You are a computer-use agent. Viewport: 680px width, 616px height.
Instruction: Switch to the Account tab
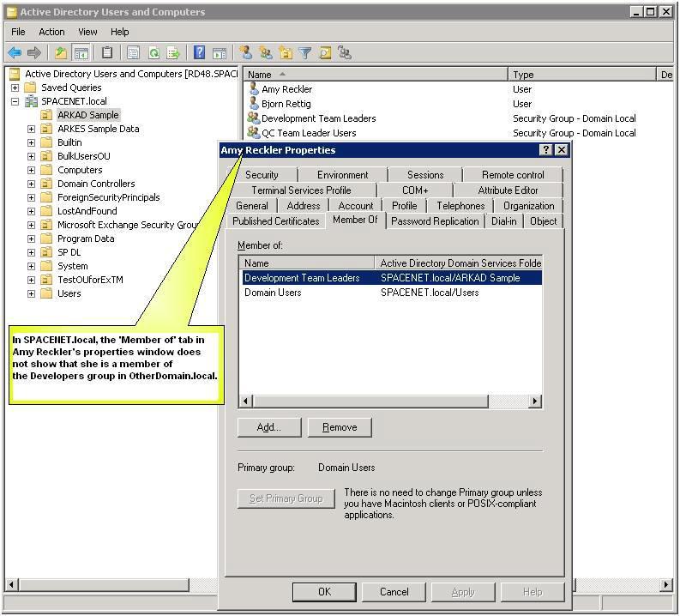pos(355,206)
